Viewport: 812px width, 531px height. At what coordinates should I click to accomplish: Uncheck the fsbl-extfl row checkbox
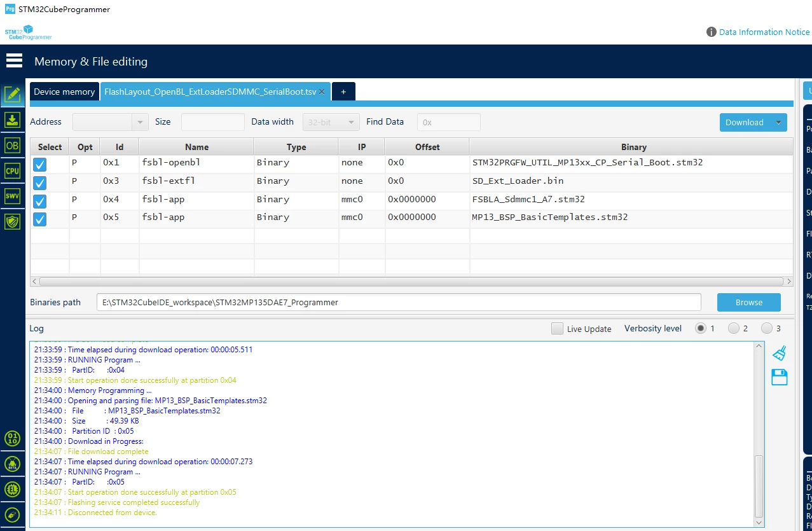tap(40, 183)
